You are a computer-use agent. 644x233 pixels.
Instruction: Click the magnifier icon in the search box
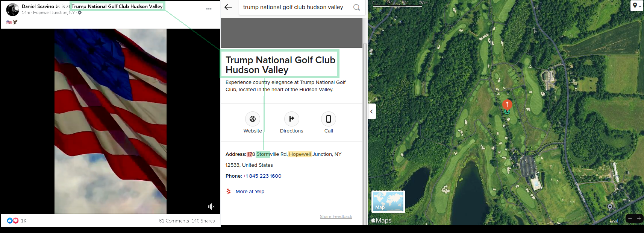coord(356,7)
